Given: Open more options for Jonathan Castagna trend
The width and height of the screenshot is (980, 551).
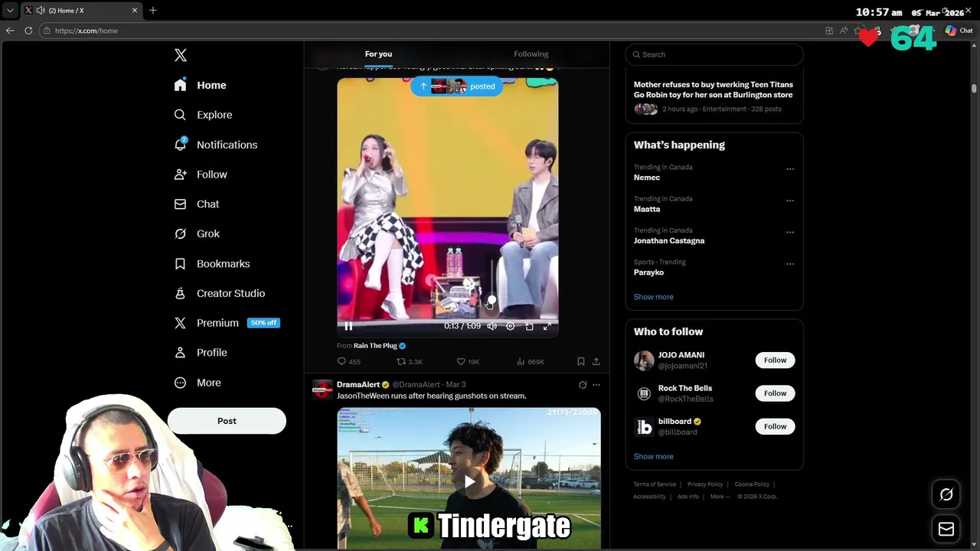Looking at the screenshot, I should [x=790, y=232].
